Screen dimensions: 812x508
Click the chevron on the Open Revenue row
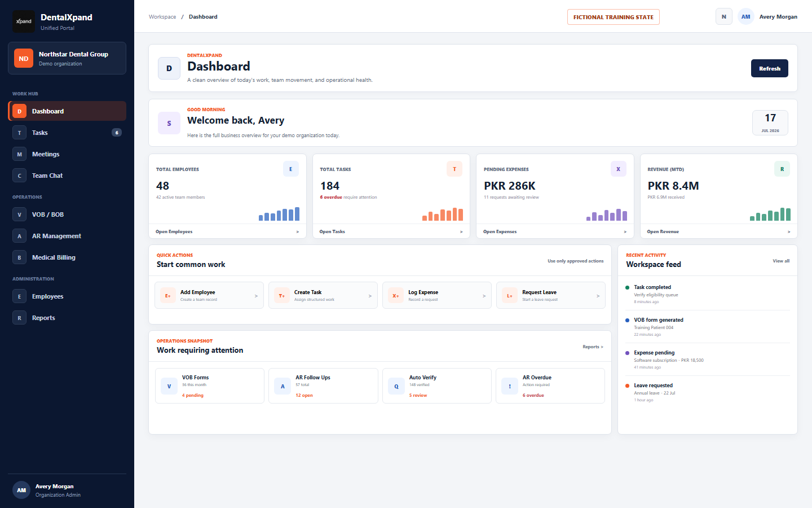(789, 231)
